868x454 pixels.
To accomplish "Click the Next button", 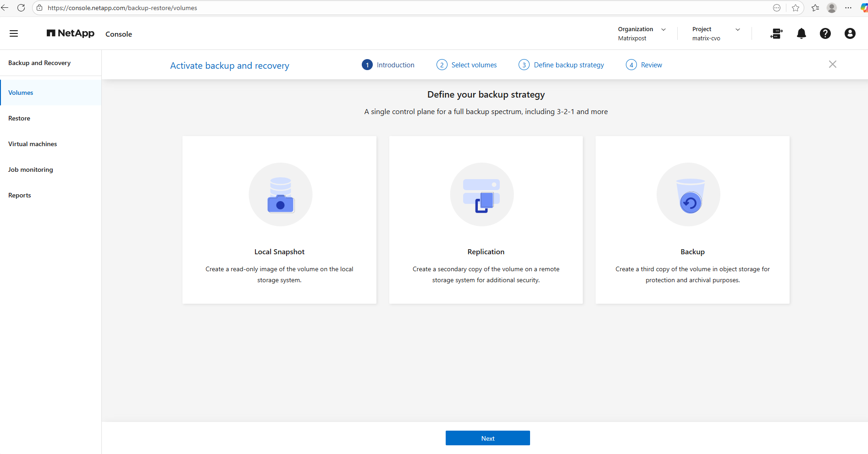I will (487, 438).
